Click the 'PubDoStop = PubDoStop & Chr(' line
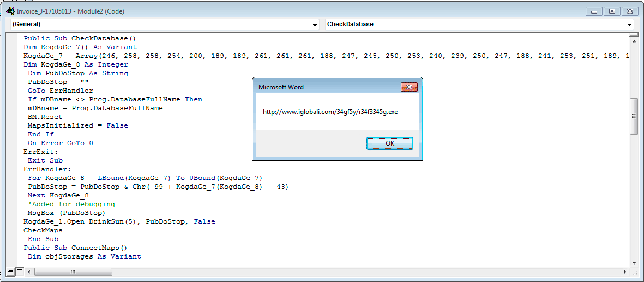This screenshot has width=644, height=282. [x=158, y=187]
